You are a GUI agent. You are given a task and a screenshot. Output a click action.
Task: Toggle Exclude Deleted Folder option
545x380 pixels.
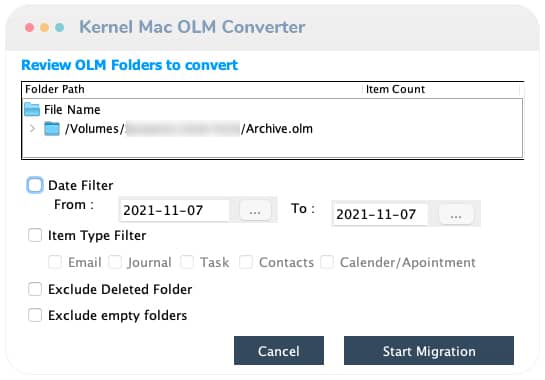[x=35, y=289]
